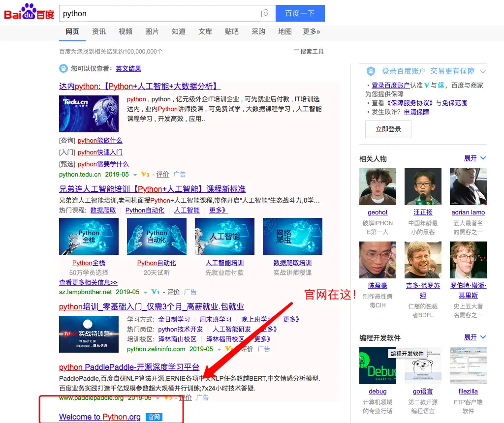
Task: Switch to the 采购 tab
Action: [258, 31]
